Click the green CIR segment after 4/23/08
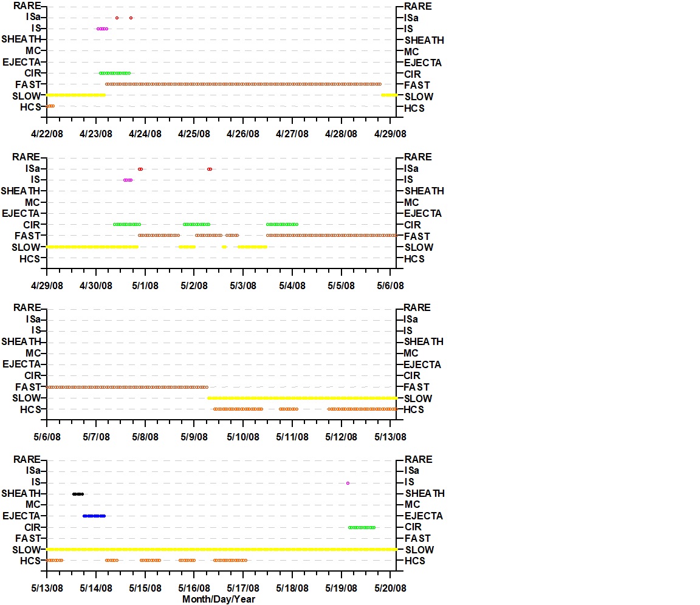Image resolution: width=700 pixels, height=605 pixels. (x=115, y=73)
